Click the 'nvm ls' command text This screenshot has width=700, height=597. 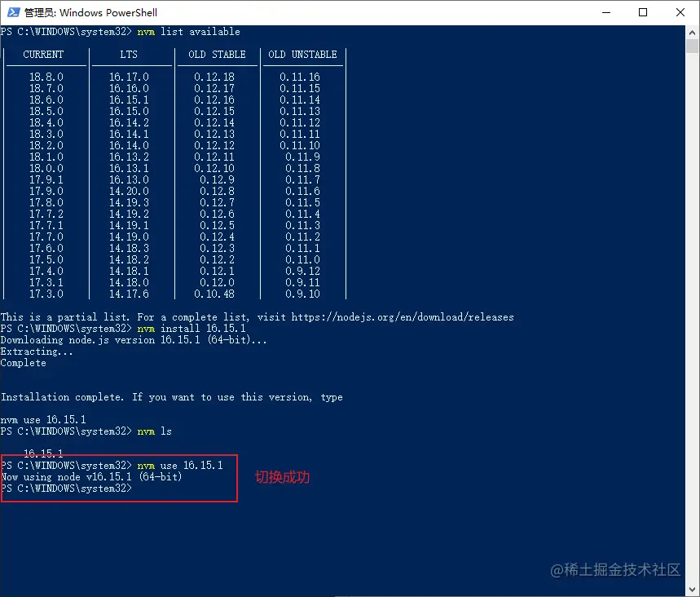click(x=155, y=431)
